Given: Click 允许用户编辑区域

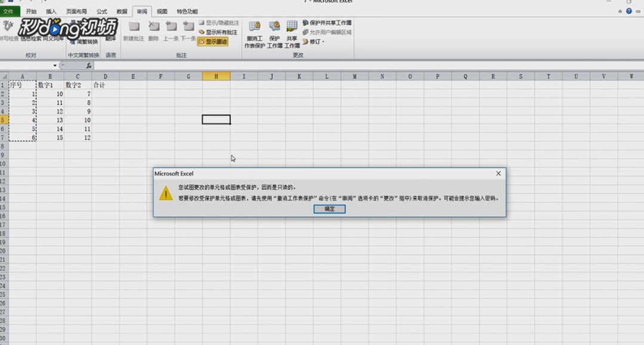Looking at the screenshot, I should coord(327,32).
